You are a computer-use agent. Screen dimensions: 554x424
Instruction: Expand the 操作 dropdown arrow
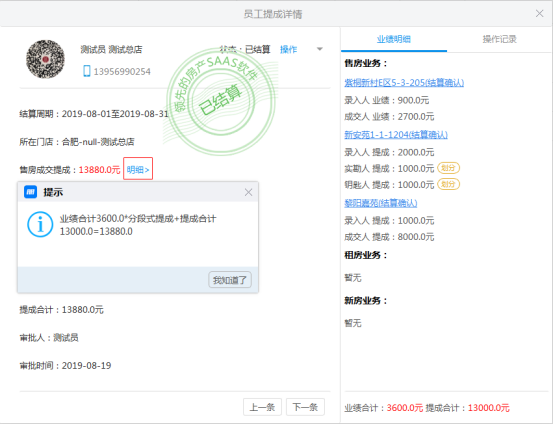coord(320,49)
